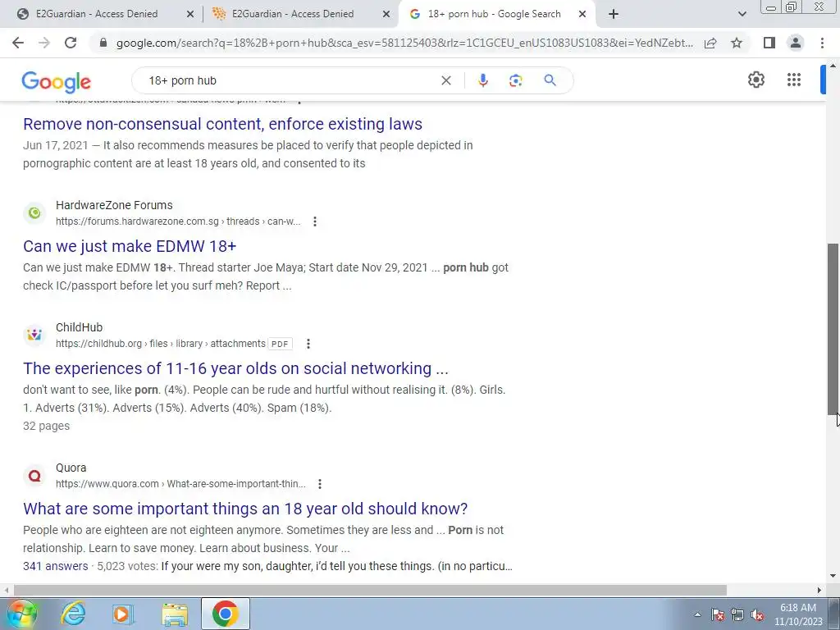Submit search with the magnifier icon
The image size is (840, 630).
coord(550,80)
